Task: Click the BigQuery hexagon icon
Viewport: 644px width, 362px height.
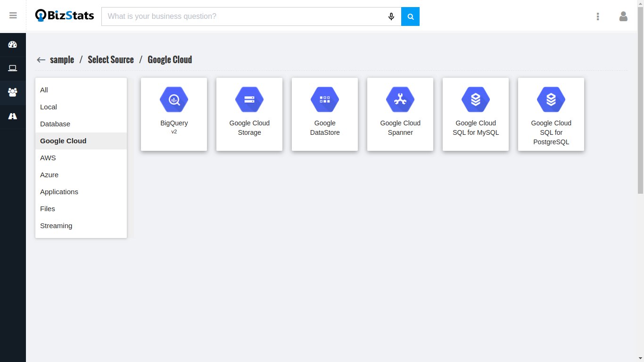Action: (174, 99)
